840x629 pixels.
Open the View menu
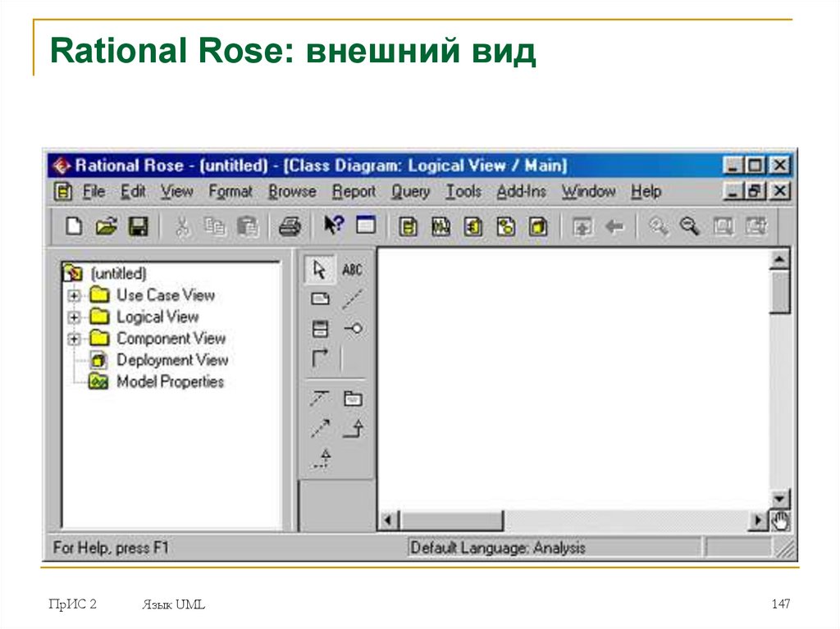tap(177, 191)
